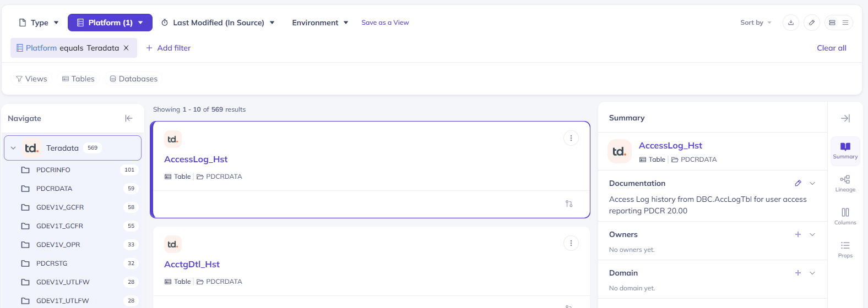Click the Clear all link
The image size is (868, 308).
click(832, 48)
